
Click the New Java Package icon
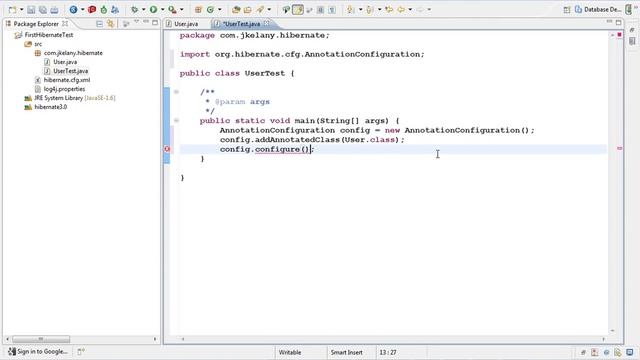[x=198, y=9]
